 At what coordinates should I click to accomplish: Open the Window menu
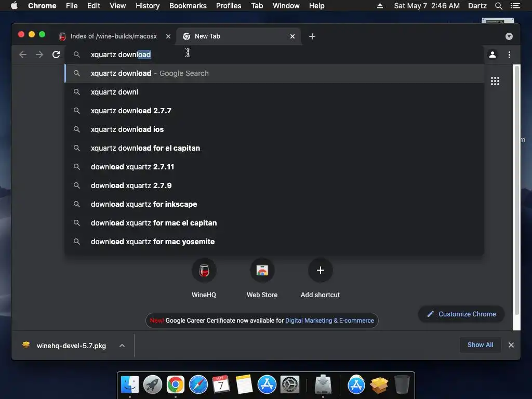[286, 6]
